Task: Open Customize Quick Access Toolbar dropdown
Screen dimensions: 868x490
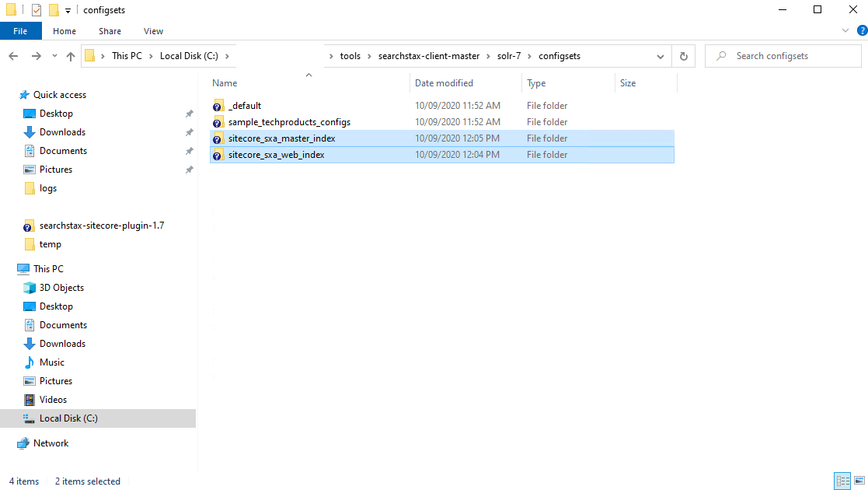Action: point(68,10)
